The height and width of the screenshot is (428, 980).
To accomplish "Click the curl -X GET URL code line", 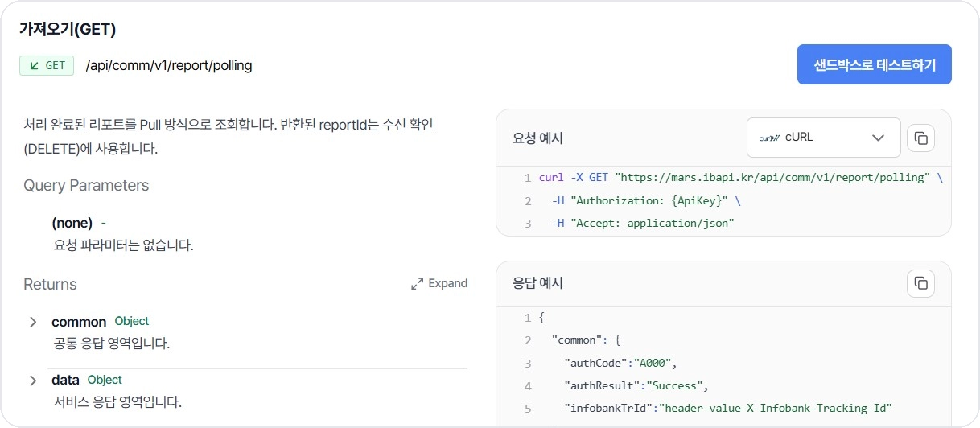I will click(x=740, y=177).
